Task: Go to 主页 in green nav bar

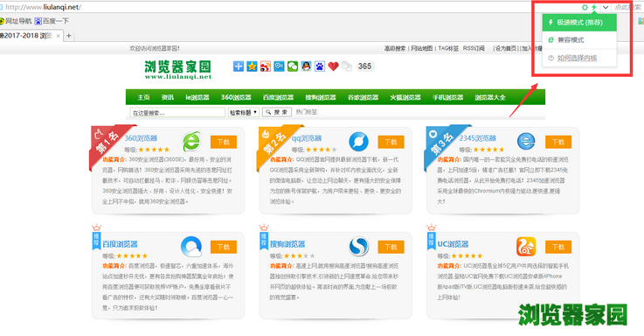Action: [143, 97]
